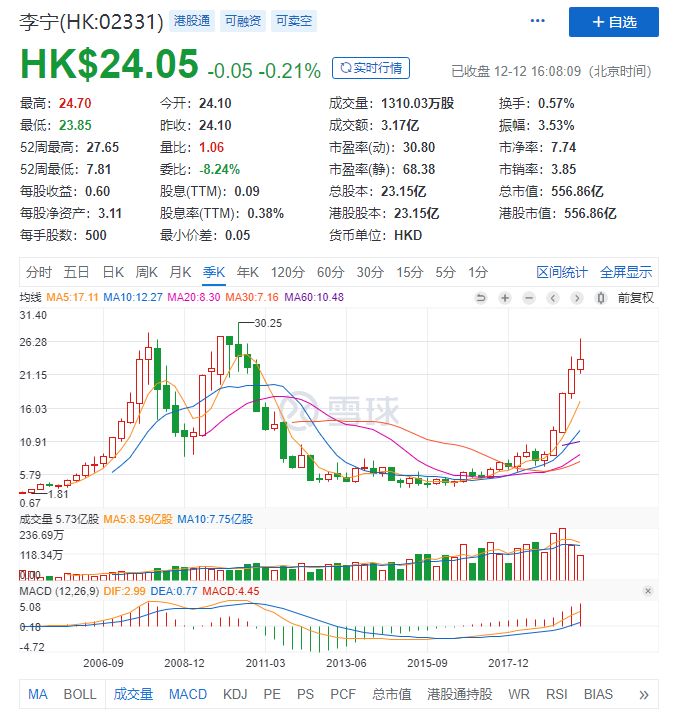Click the 委比 value -8.24%
Image resolution: width=679 pixels, height=716 pixels.
(x=220, y=169)
